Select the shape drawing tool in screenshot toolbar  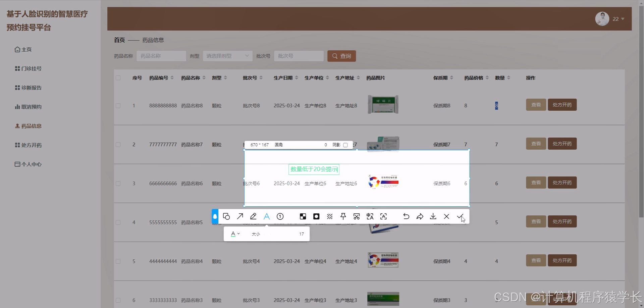(x=226, y=216)
